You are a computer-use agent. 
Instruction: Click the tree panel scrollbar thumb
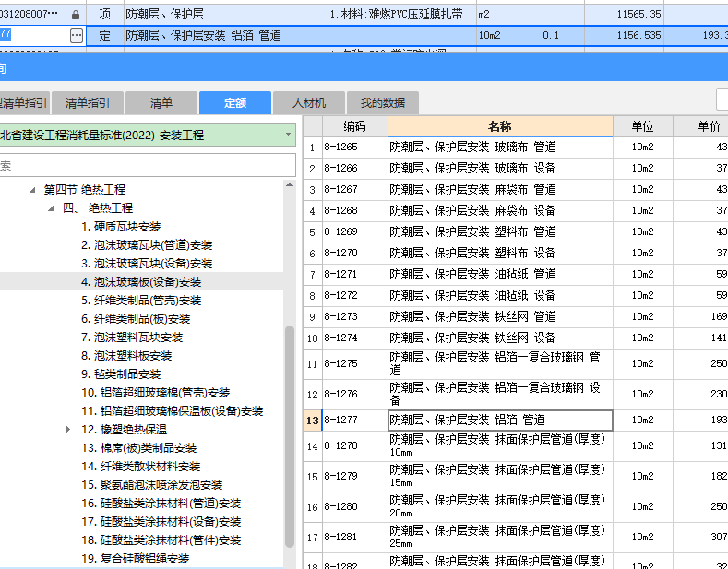coord(290,436)
